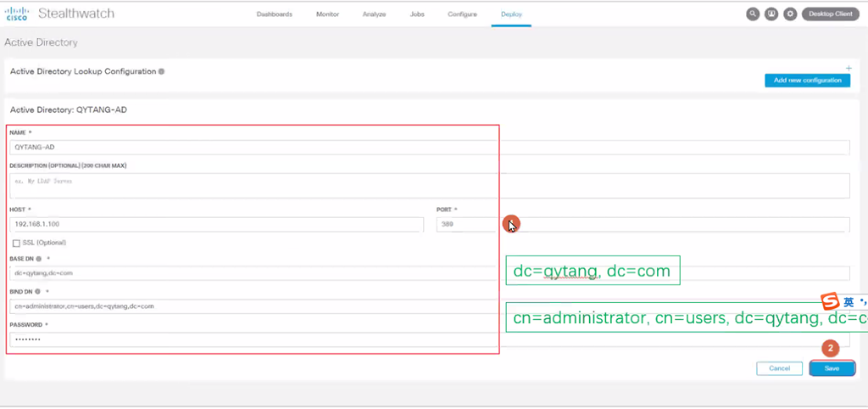868x409 pixels.
Task: Open the Analyze menu
Action: pos(374,14)
